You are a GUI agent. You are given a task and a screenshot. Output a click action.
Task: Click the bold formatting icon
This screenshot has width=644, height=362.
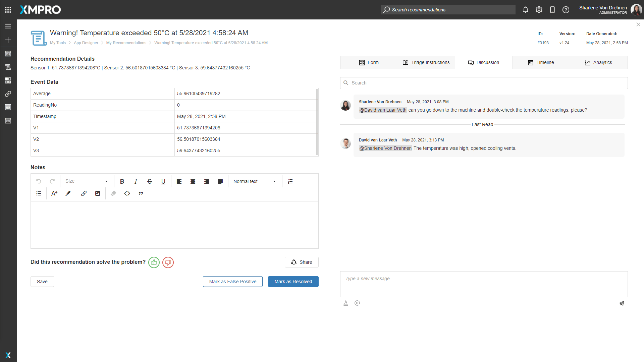pyautogui.click(x=122, y=181)
